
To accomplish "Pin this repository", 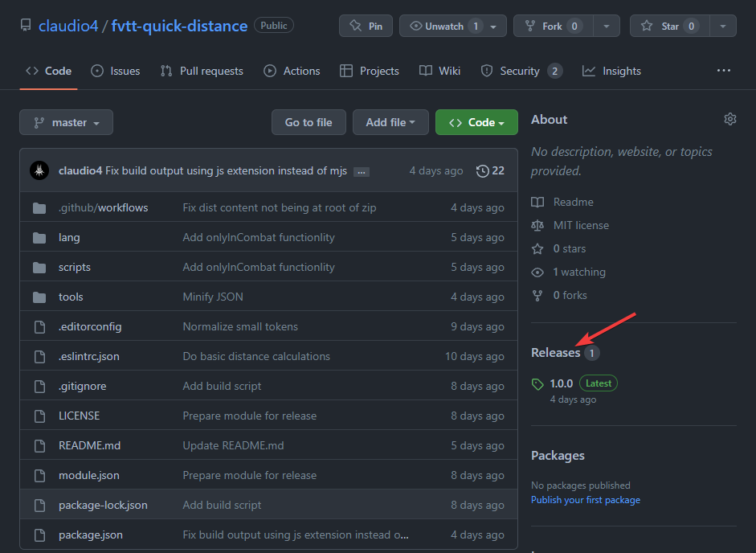I will coord(366,25).
